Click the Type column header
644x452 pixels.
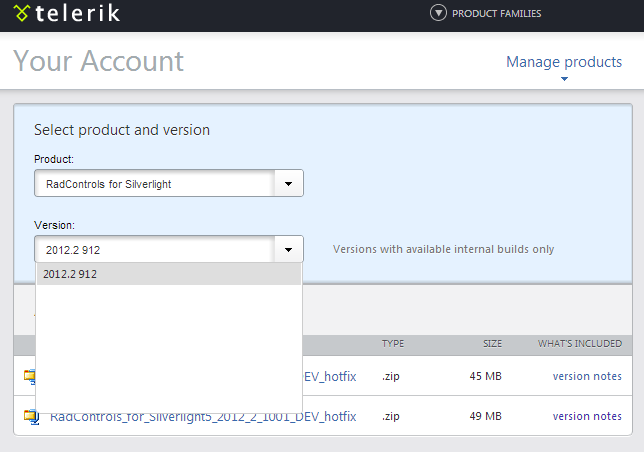pos(393,344)
